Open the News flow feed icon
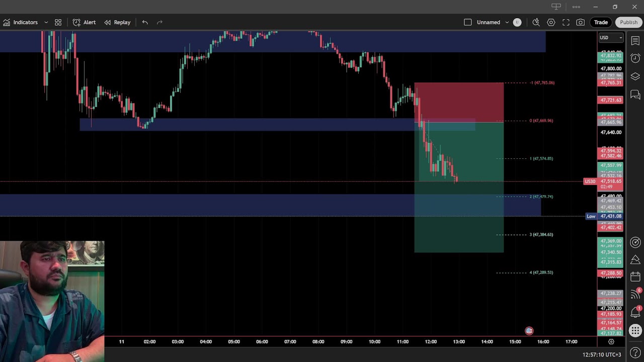The height and width of the screenshot is (362, 644). point(635,295)
